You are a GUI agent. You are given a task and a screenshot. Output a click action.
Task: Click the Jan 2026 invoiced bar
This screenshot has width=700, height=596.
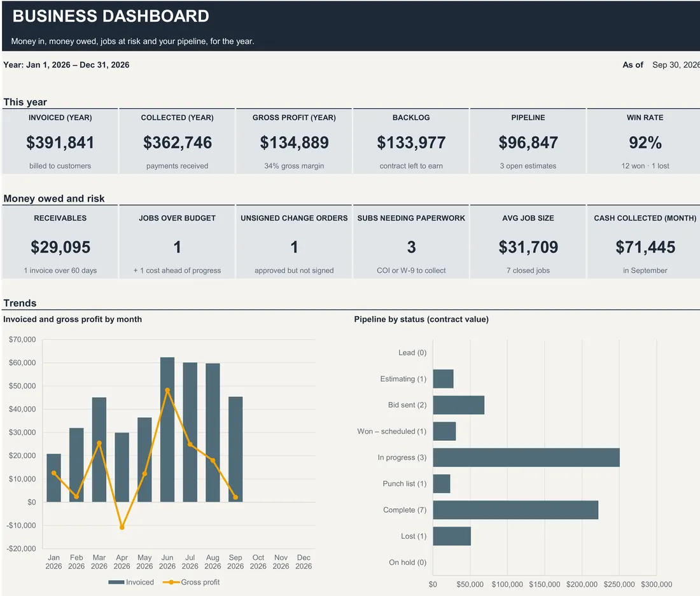[x=53, y=478]
